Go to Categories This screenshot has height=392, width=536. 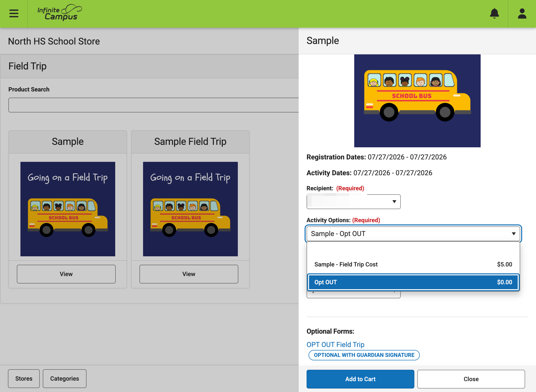(x=65, y=378)
